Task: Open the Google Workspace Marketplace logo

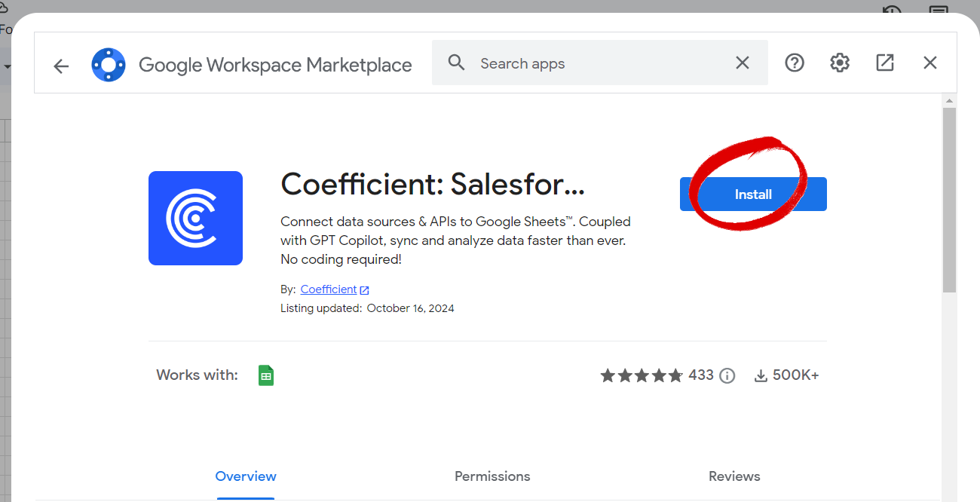Action: 109,65
